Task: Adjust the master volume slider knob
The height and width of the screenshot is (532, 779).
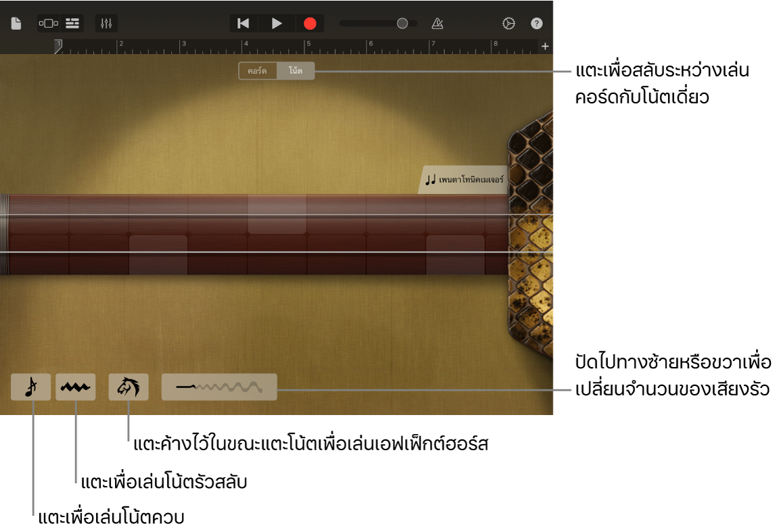Action: click(402, 24)
